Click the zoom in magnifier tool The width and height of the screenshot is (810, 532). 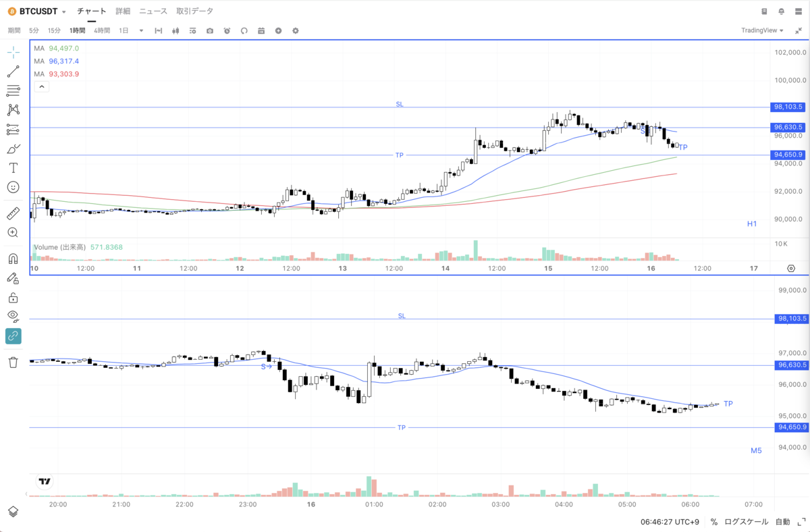[13, 232]
